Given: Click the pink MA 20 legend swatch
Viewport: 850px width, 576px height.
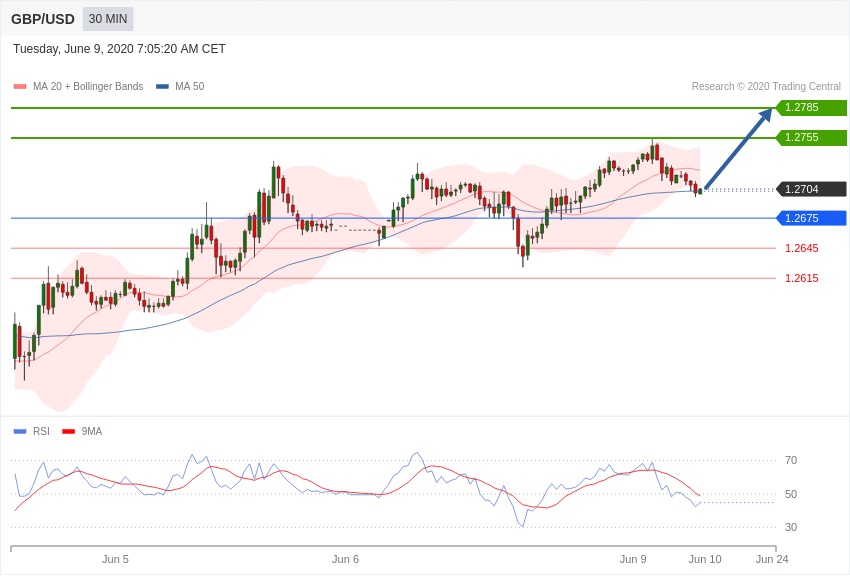Looking at the screenshot, I should click(20, 87).
